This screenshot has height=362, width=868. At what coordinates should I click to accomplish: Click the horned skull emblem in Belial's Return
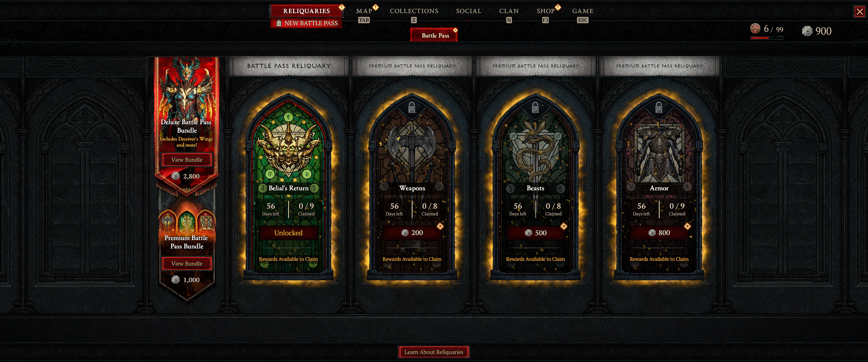289,147
